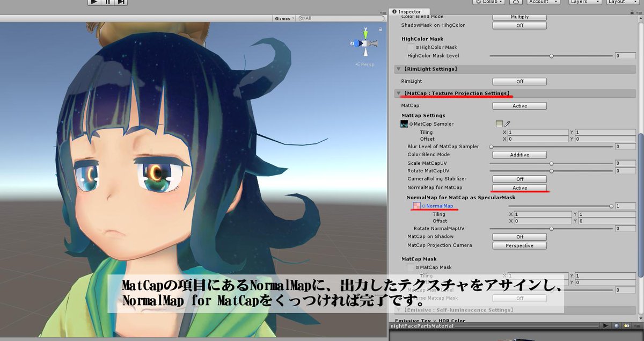Adjust the Rotate NormalMapUV slider

coord(551,228)
